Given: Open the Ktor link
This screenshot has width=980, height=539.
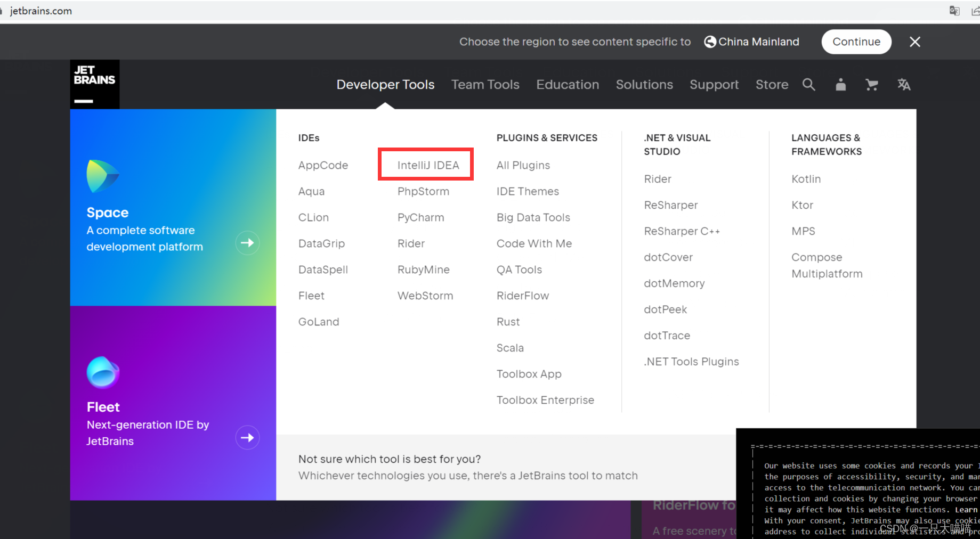Looking at the screenshot, I should click(802, 205).
